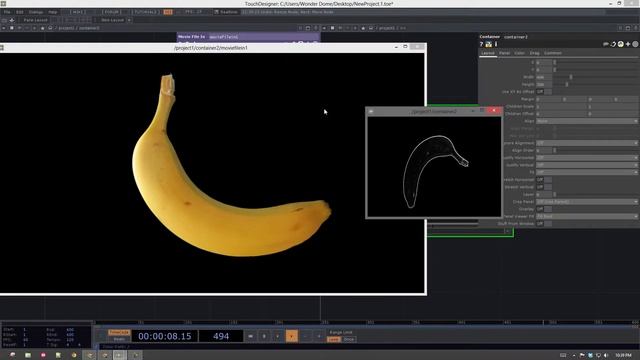Click the Pane Layout button

tap(35, 20)
